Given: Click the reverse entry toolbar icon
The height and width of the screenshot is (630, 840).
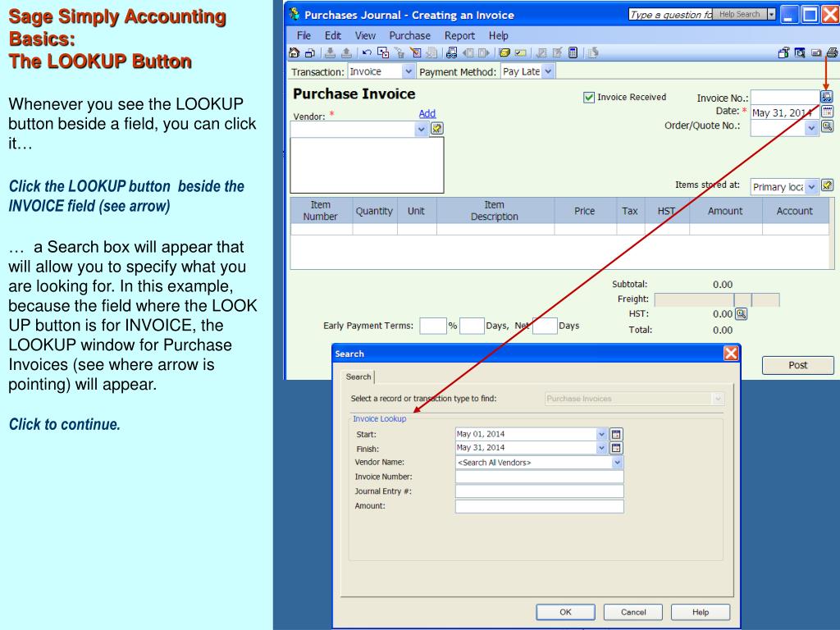Looking at the screenshot, I should point(431,52).
